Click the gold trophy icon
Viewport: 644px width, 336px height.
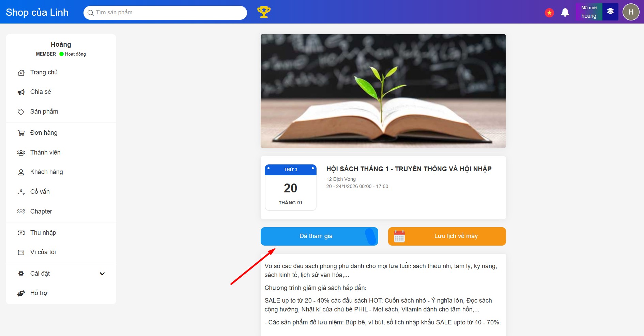click(x=264, y=12)
